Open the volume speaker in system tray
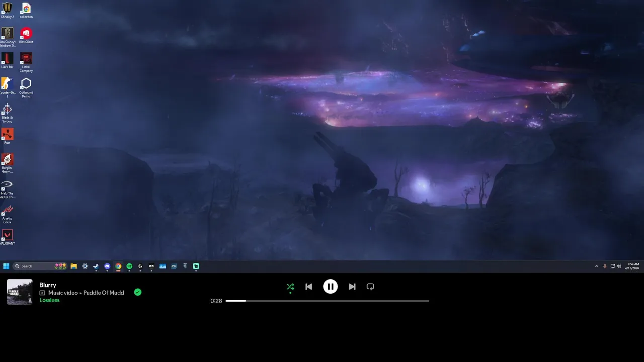The image size is (644, 362). click(x=619, y=266)
